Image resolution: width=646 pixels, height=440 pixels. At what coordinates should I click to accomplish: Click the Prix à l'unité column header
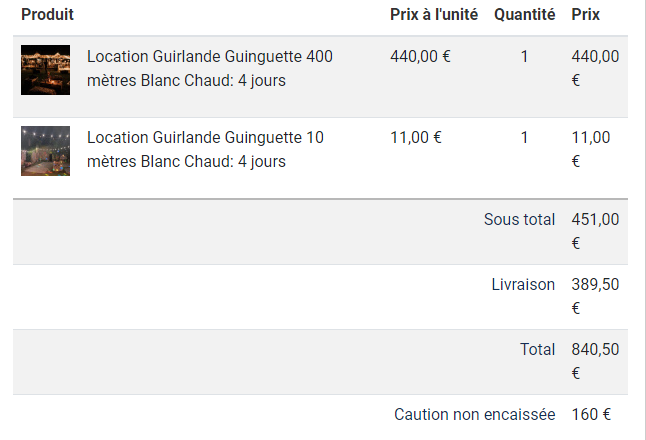434,15
